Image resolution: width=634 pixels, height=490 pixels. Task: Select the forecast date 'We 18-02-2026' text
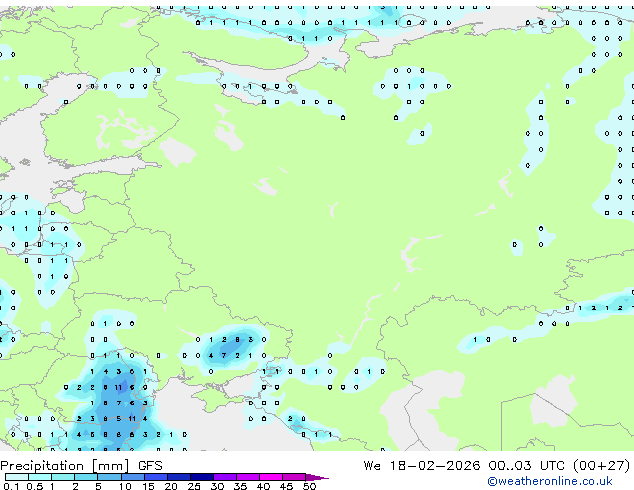pyautogui.click(x=422, y=466)
